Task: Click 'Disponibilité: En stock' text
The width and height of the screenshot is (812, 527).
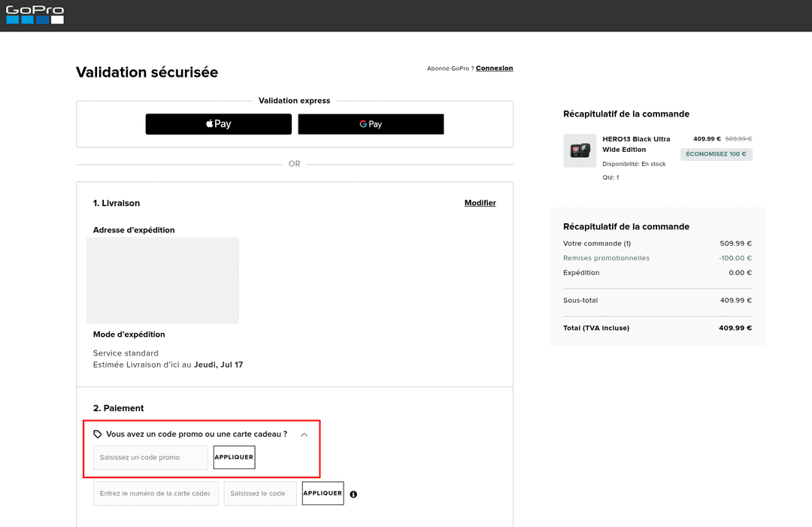Action: [634, 164]
